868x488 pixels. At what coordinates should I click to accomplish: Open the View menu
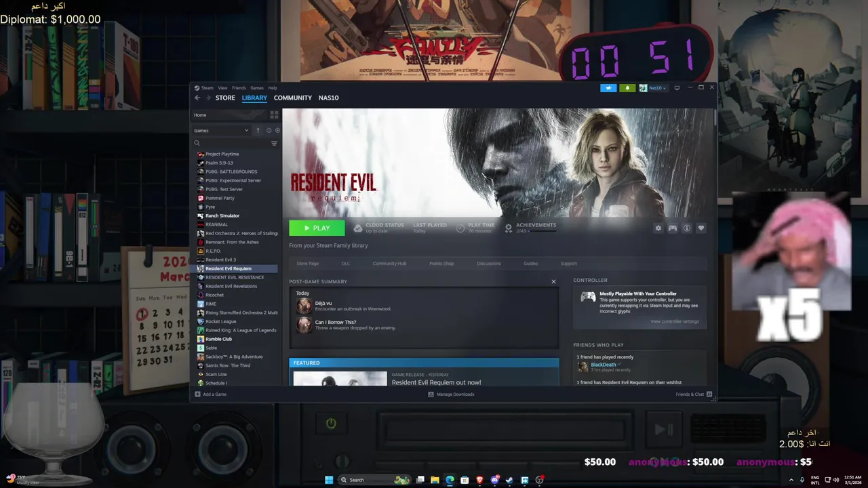pos(222,88)
